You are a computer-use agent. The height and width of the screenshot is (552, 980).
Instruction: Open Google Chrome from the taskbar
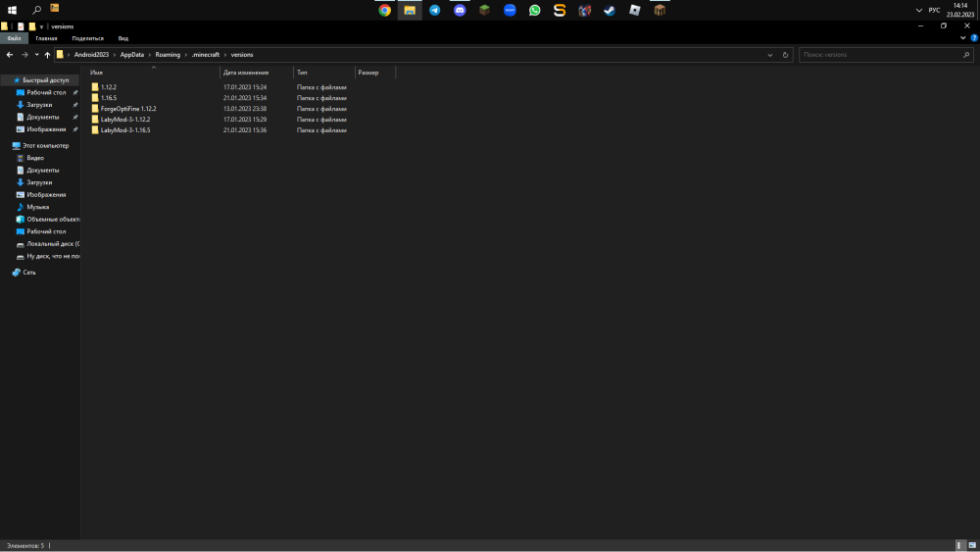(384, 10)
